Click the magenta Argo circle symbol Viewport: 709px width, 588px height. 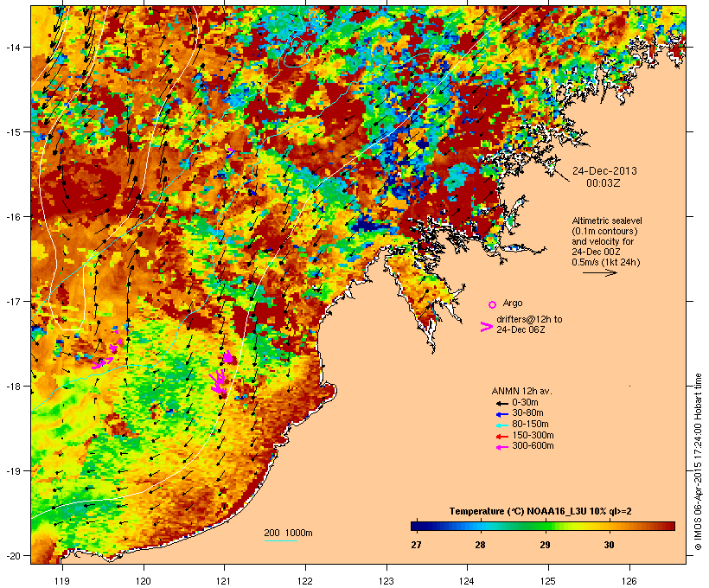[492, 304]
